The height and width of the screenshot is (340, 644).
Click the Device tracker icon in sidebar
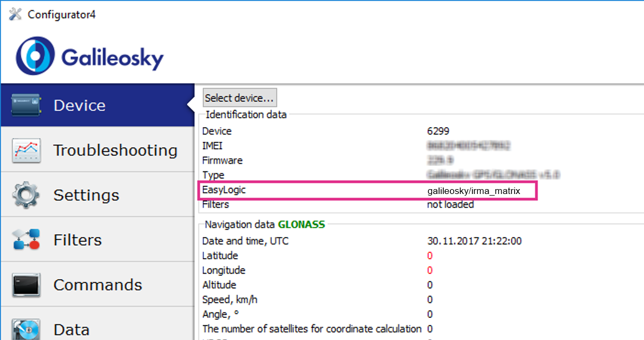26,105
